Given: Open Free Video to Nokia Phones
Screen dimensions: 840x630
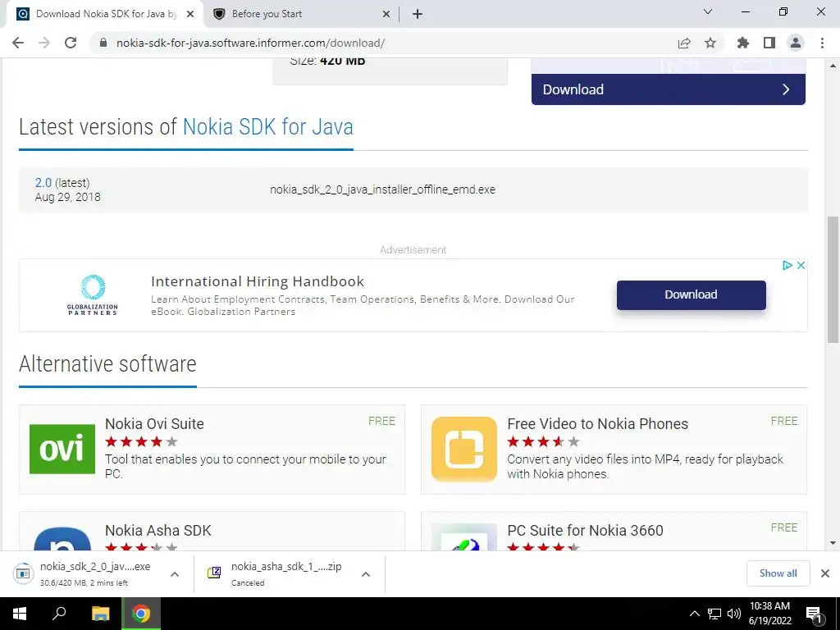Looking at the screenshot, I should click(x=597, y=424).
